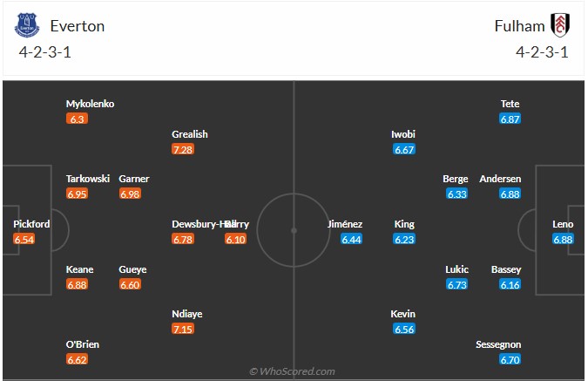Click Sessegnon's 6.70 rating badge

tap(510, 359)
